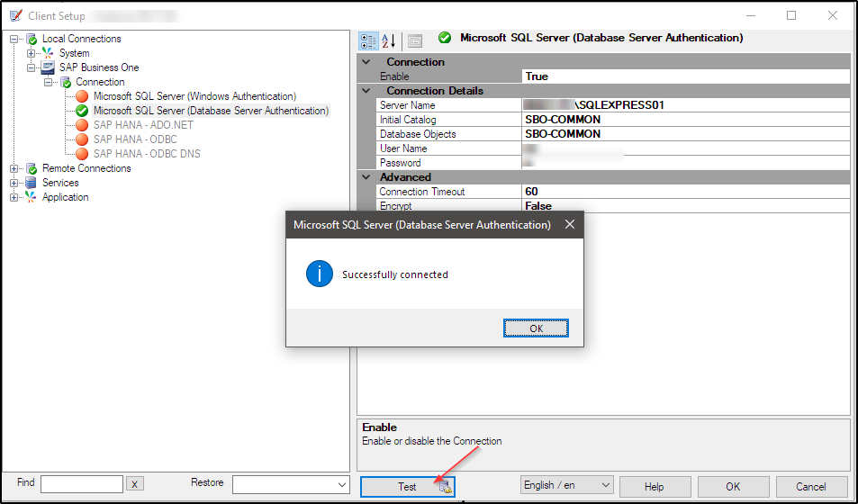Expand the Application tree node
Viewport: 858px width, 504px height.
[14, 197]
